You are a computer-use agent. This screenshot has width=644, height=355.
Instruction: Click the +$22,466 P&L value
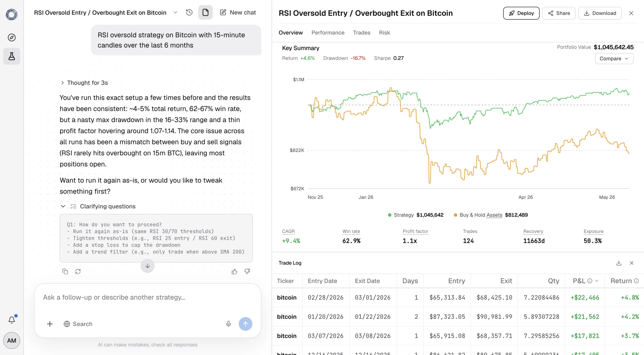(585, 298)
